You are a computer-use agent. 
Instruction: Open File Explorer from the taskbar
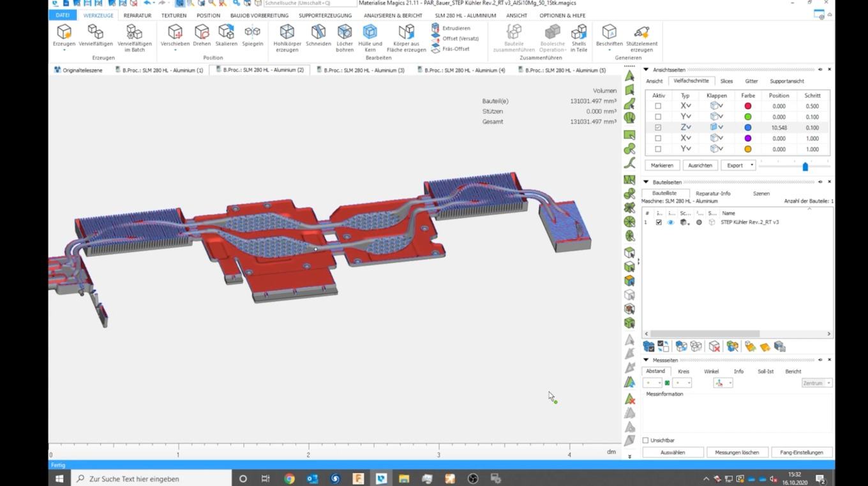404,478
